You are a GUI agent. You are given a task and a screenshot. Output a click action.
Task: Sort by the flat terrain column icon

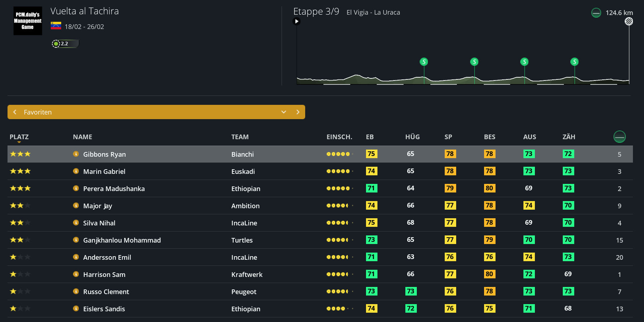[619, 137]
